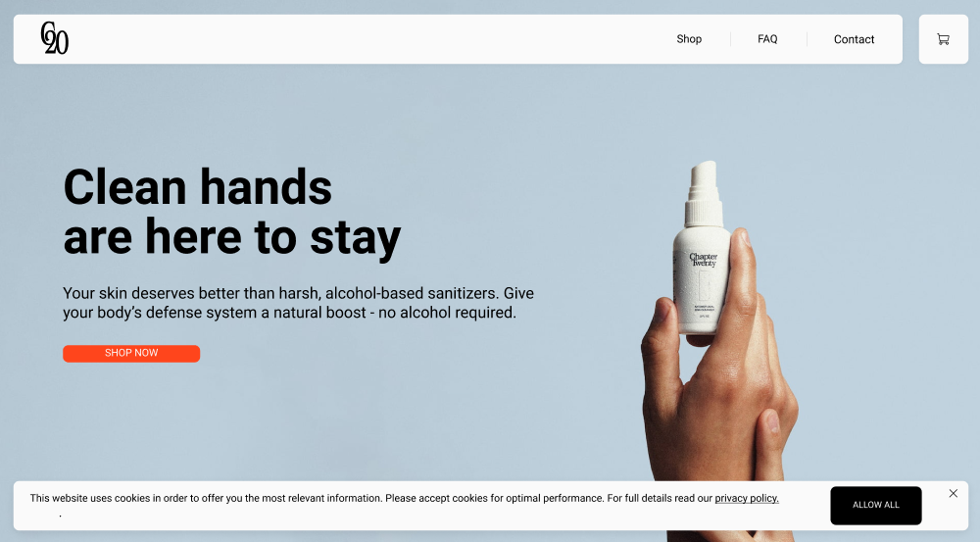Click the "Clean hands" headline line
The width and height of the screenshot is (980, 542).
[x=198, y=187]
